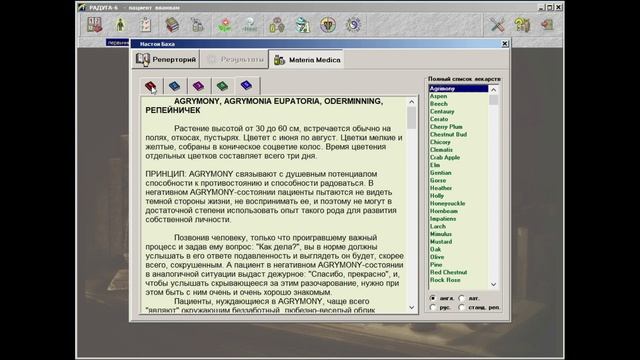The height and width of the screenshot is (360, 640).
Task: Click up arrow of remedies list scrollbar
Action: point(493,89)
